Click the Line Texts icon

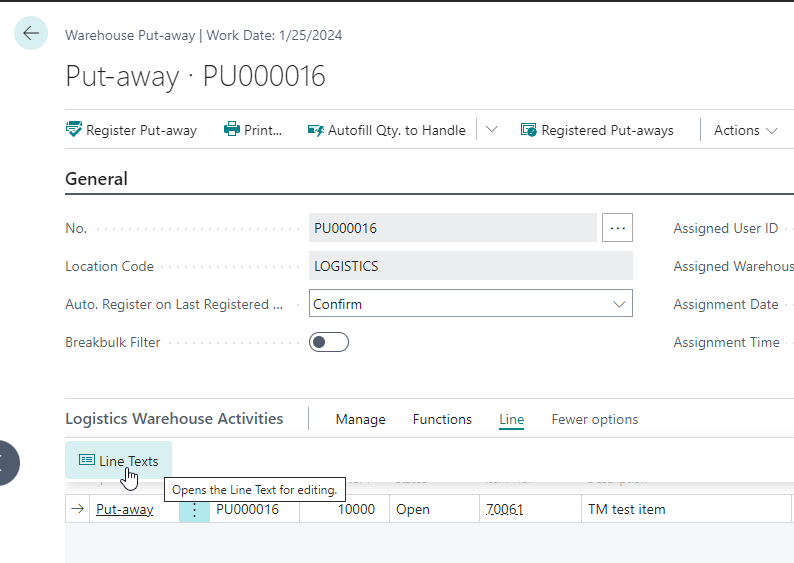click(x=87, y=461)
